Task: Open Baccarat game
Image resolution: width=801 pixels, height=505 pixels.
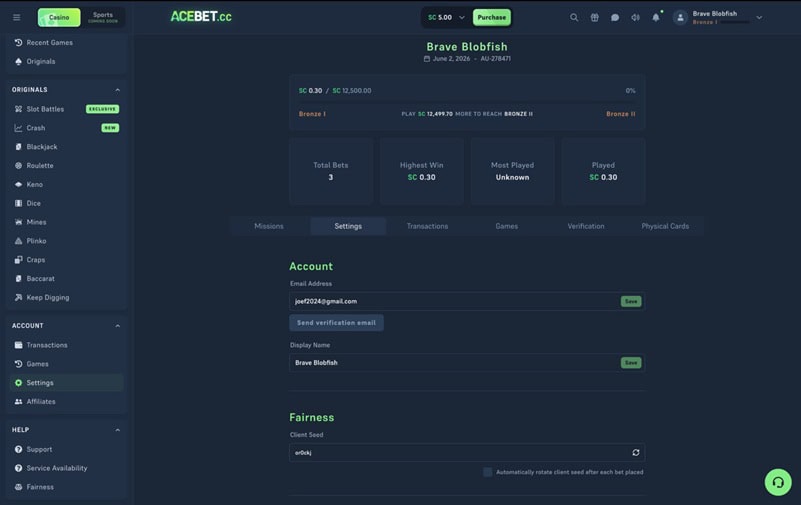Action: coord(66,279)
